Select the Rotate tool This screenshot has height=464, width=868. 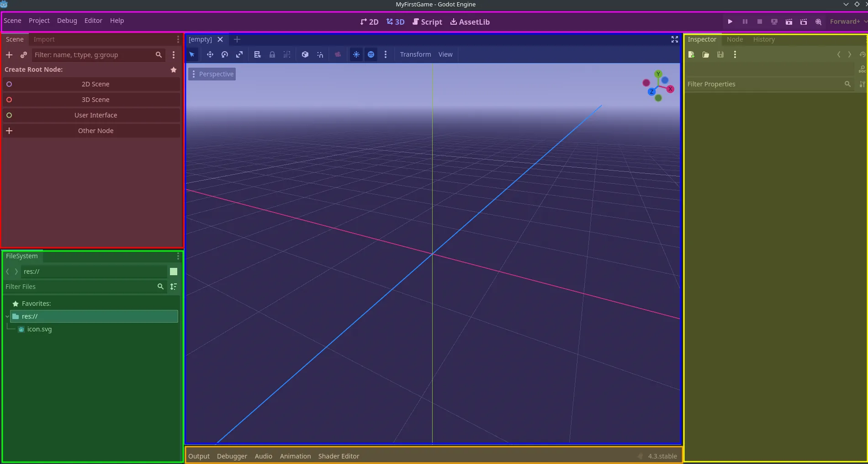[225, 54]
